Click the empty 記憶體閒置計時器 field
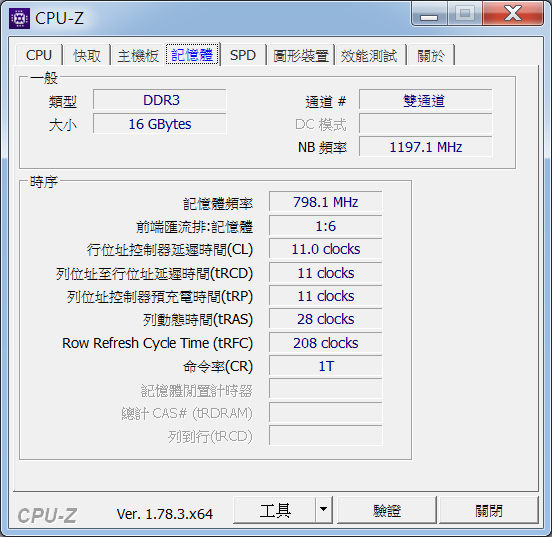552x537 pixels. (x=326, y=389)
